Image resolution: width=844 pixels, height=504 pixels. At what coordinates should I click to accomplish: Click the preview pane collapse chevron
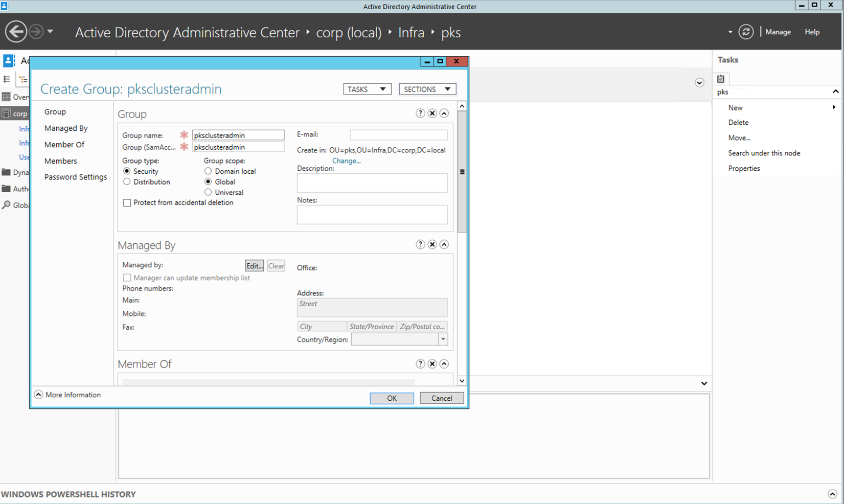click(x=704, y=383)
